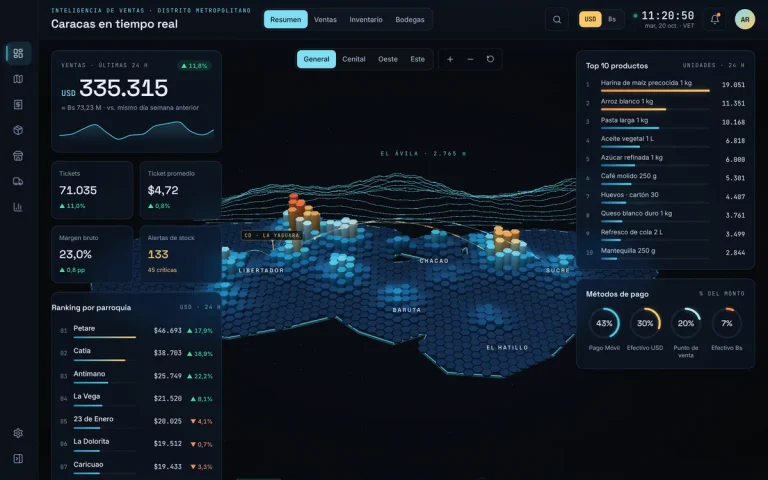
Task: Click the Margen bruto 23,0% card
Action: click(92, 254)
